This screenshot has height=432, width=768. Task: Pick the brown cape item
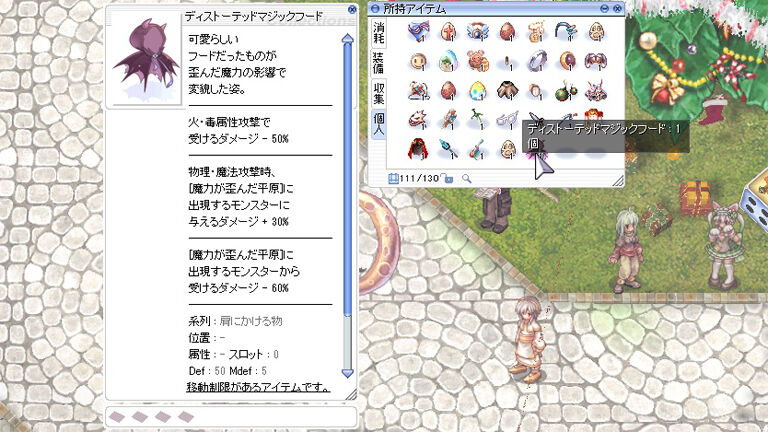pos(507,90)
